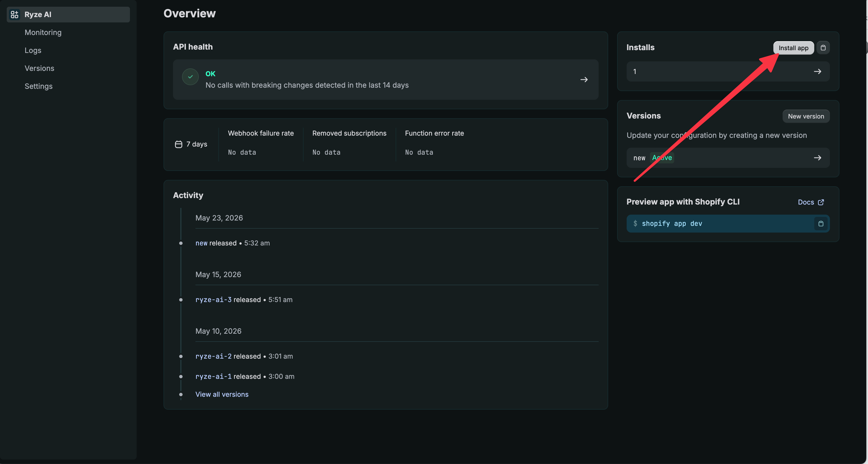Open Docs external link icon

[x=821, y=202]
